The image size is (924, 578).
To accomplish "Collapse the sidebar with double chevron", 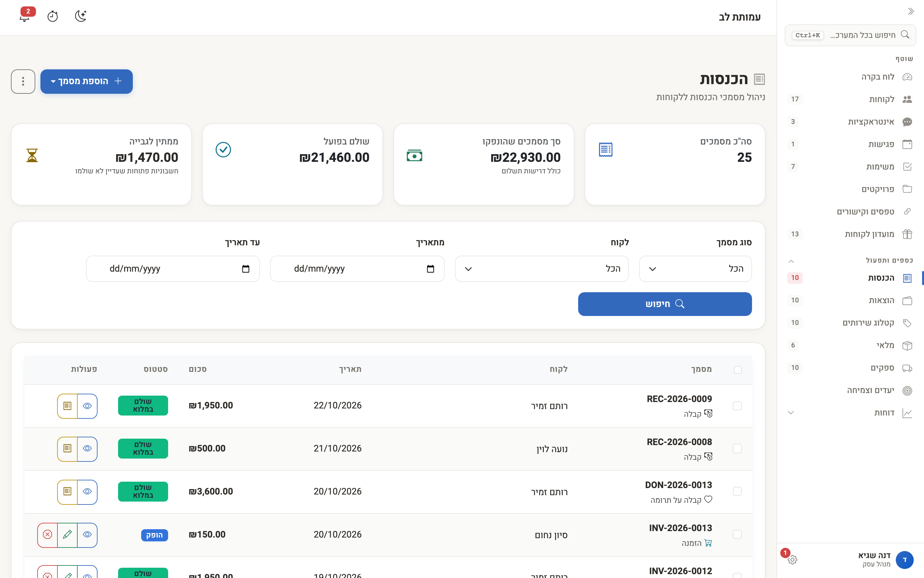I will point(911,11).
